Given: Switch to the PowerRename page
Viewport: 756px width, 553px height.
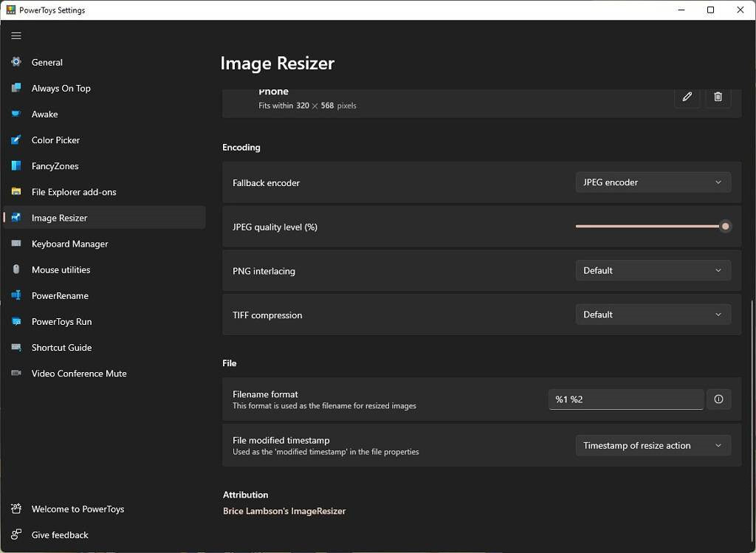Looking at the screenshot, I should [60, 296].
